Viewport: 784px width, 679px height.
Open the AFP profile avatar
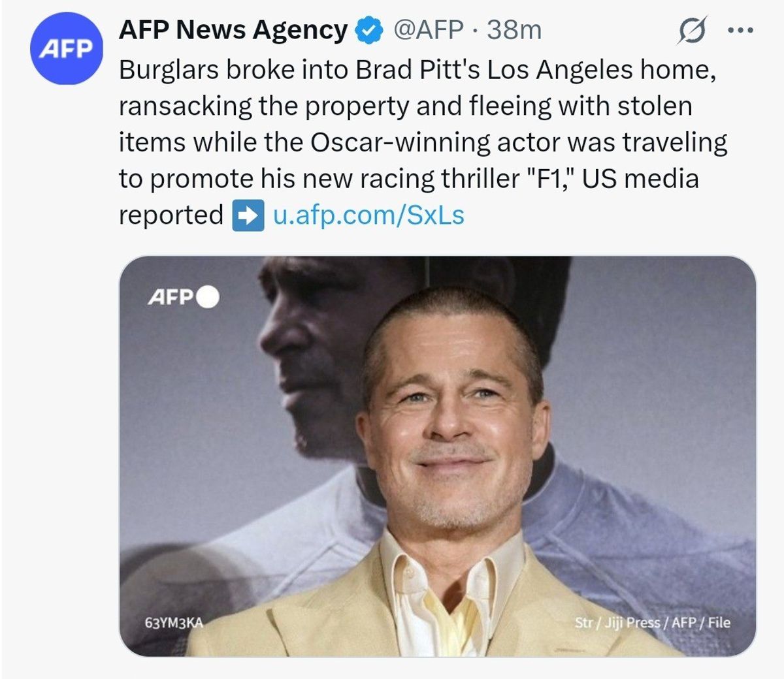(66, 48)
